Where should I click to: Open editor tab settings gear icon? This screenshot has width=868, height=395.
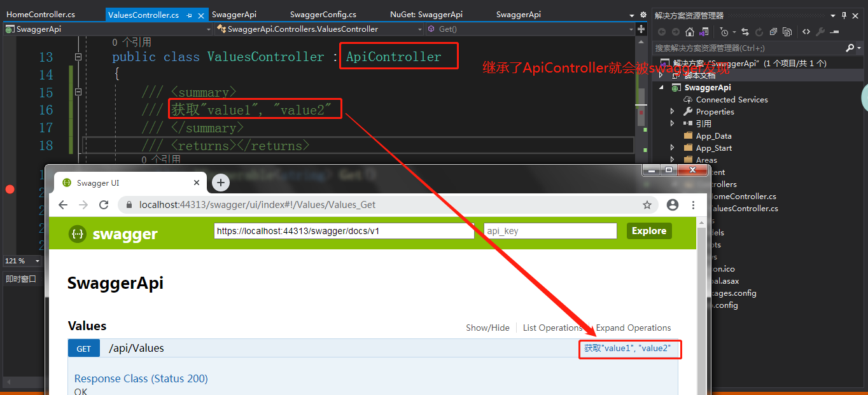click(643, 15)
